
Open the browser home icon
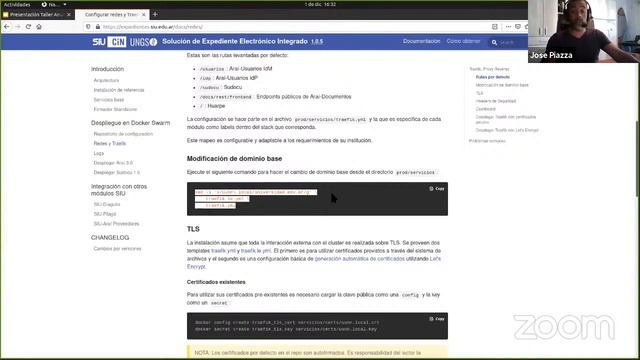click(x=39, y=27)
